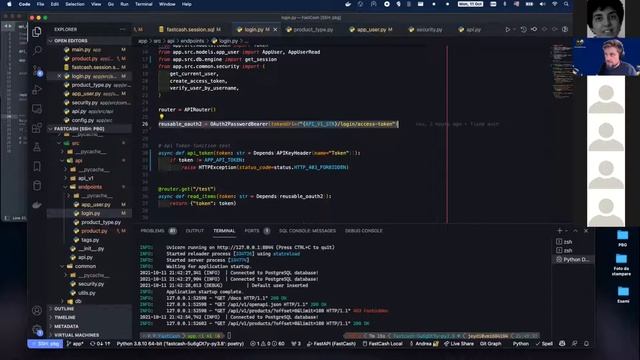This screenshot has width=640, height=360.
Task: Open the File menu
Action: 40,4
